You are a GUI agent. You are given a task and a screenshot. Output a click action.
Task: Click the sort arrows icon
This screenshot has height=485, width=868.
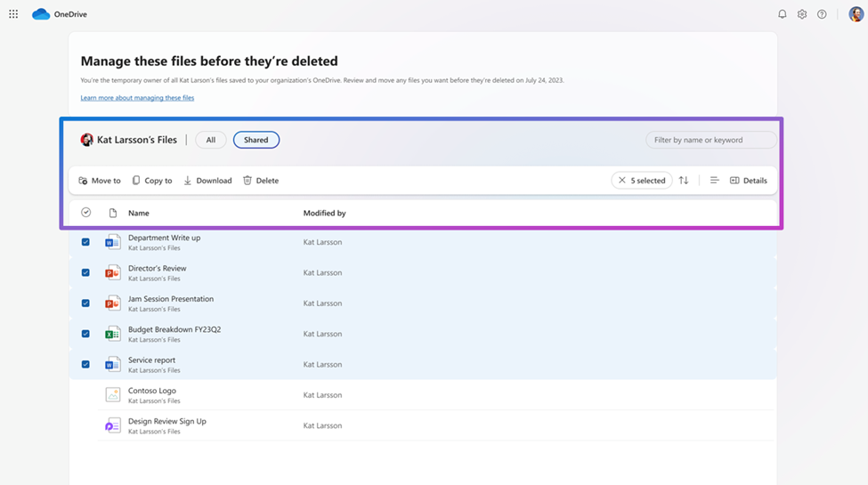pyautogui.click(x=684, y=181)
